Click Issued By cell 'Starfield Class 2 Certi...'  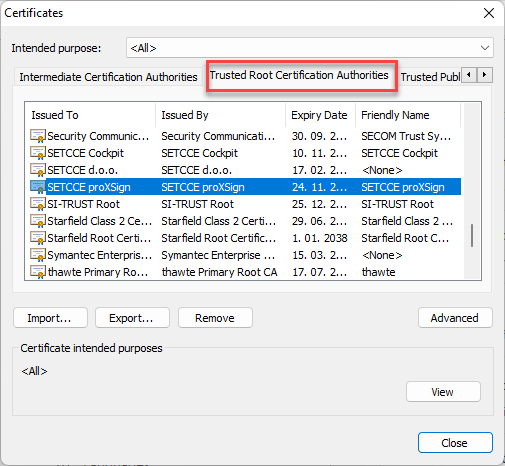pyautogui.click(x=219, y=221)
